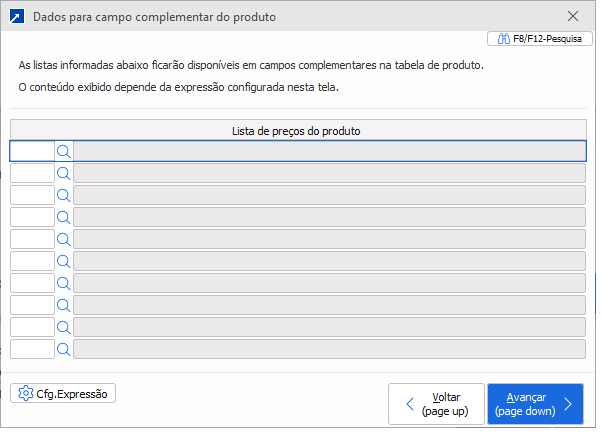Click the sixth row search icon
610x435 pixels.
click(63, 261)
